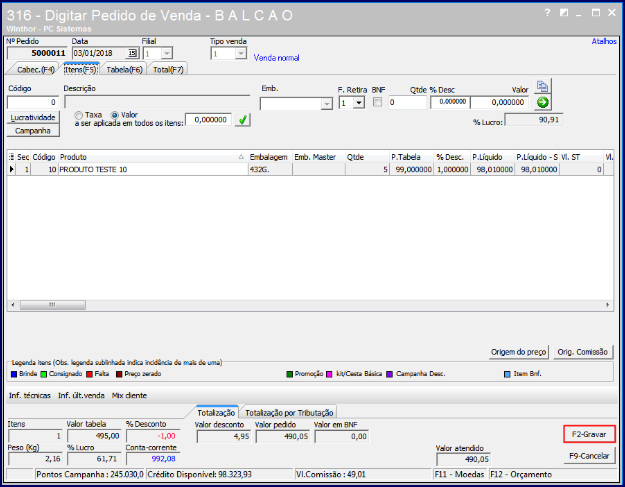This screenshot has height=487, width=625.
Task: Select the Taxa radio button
Action: point(79,115)
